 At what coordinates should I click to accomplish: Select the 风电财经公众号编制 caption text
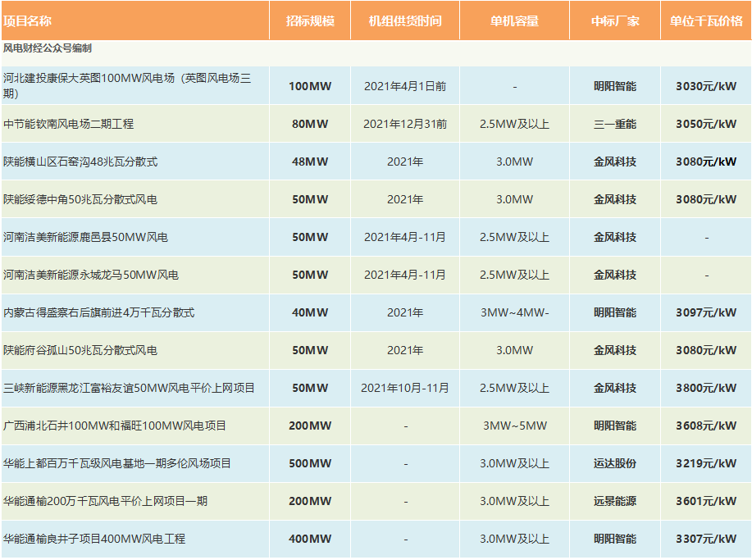[47, 48]
